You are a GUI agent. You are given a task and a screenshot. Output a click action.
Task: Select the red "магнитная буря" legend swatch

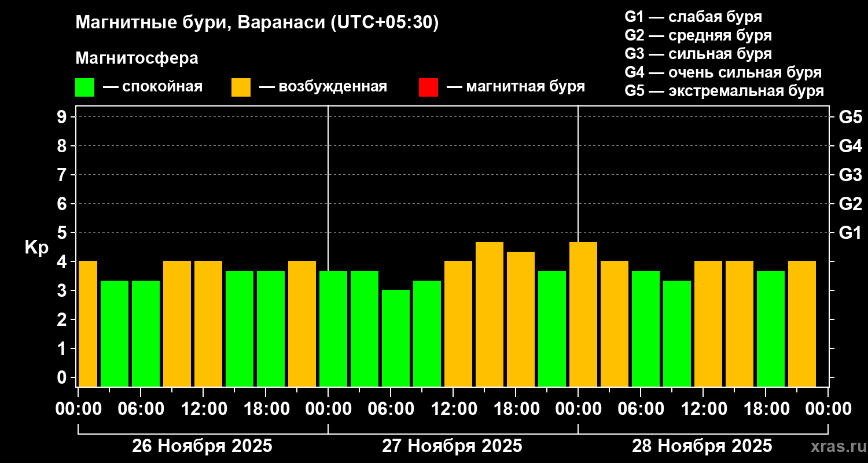pos(428,87)
